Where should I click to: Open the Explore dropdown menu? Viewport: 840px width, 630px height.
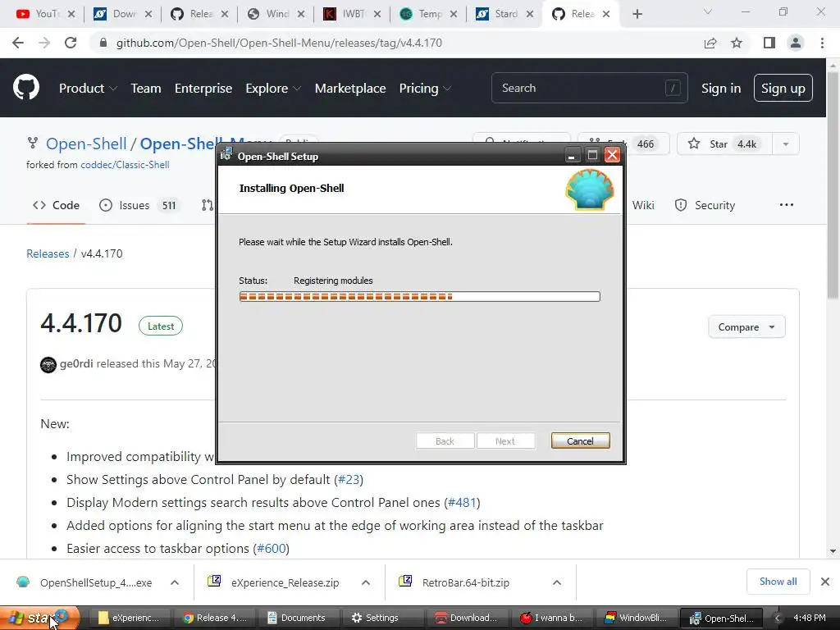pos(273,89)
